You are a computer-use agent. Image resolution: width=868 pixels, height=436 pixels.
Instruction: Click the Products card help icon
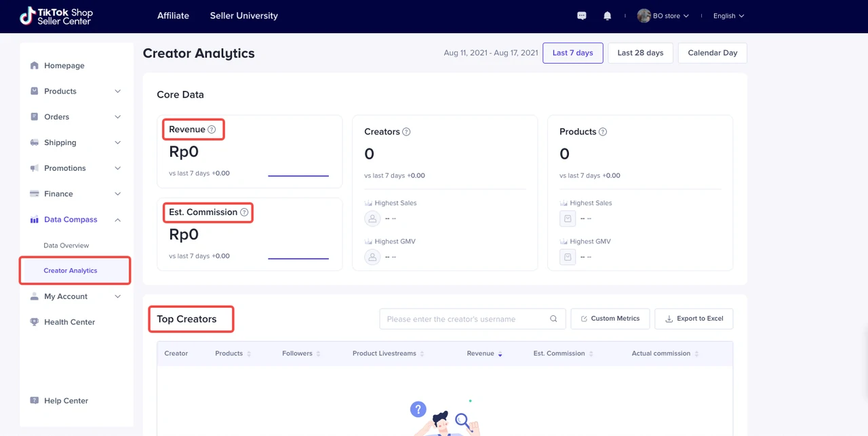pyautogui.click(x=603, y=132)
